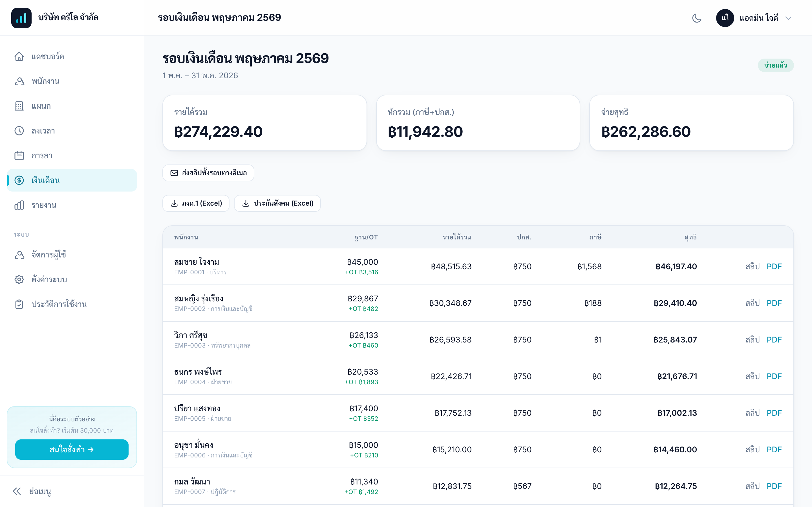The width and height of the screenshot is (812, 507).
Task: Download ภงด.1 (Excel) file
Action: pyautogui.click(x=196, y=204)
